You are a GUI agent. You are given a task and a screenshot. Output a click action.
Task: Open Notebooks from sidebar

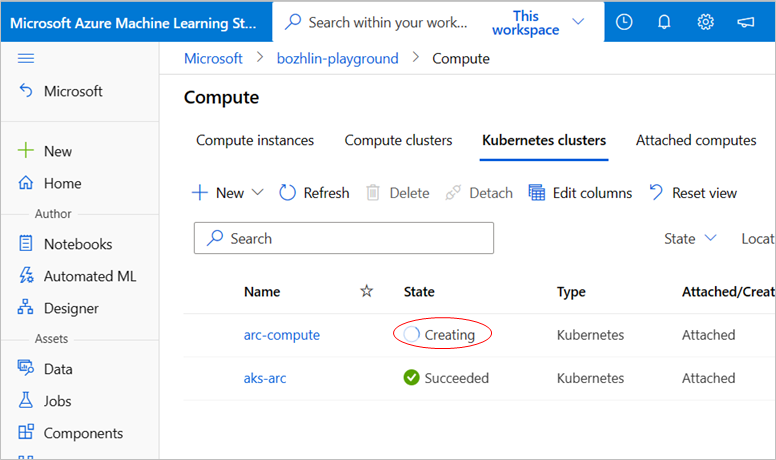[x=77, y=244]
